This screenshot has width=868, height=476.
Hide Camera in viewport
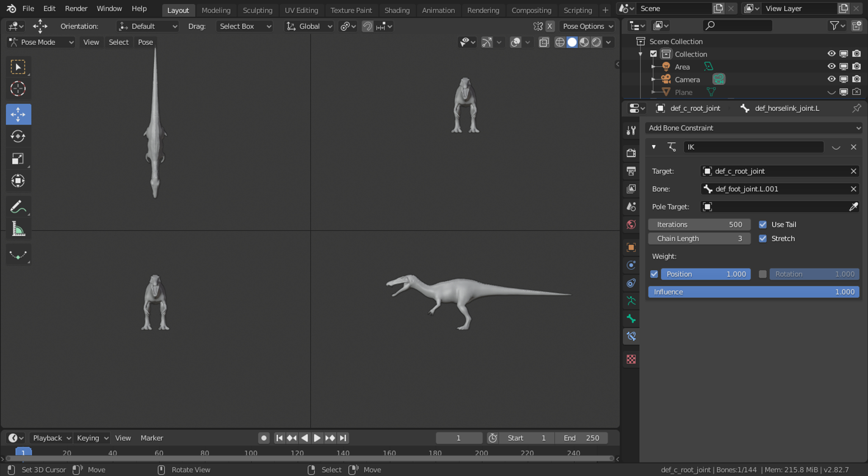tap(831, 79)
